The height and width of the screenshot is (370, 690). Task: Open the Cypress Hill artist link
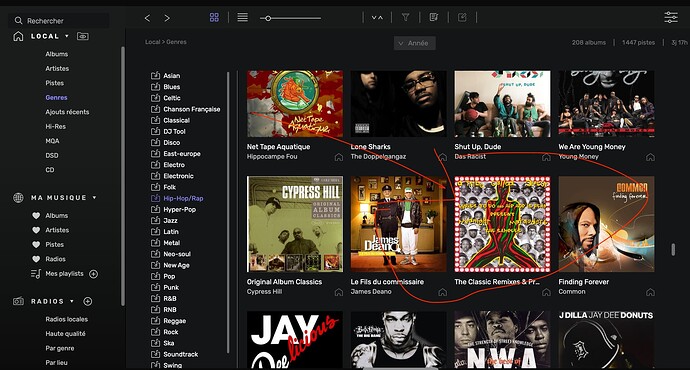[x=264, y=292]
